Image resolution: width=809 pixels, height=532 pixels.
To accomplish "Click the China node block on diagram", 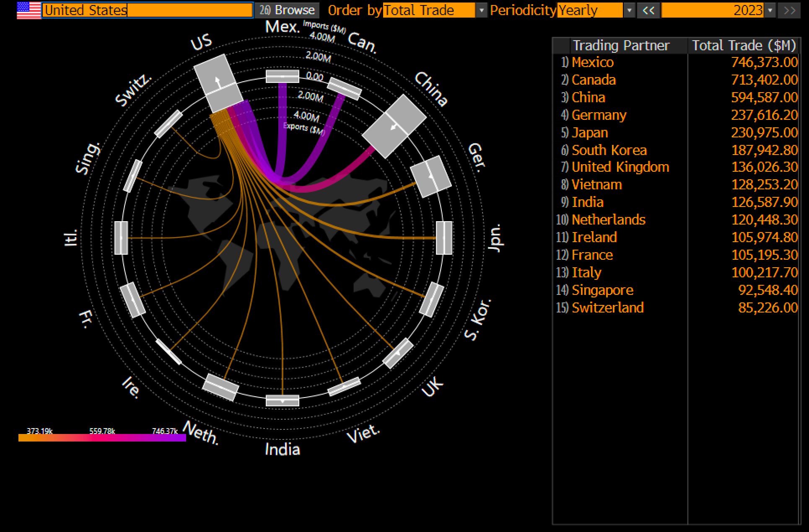I will point(394,126).
